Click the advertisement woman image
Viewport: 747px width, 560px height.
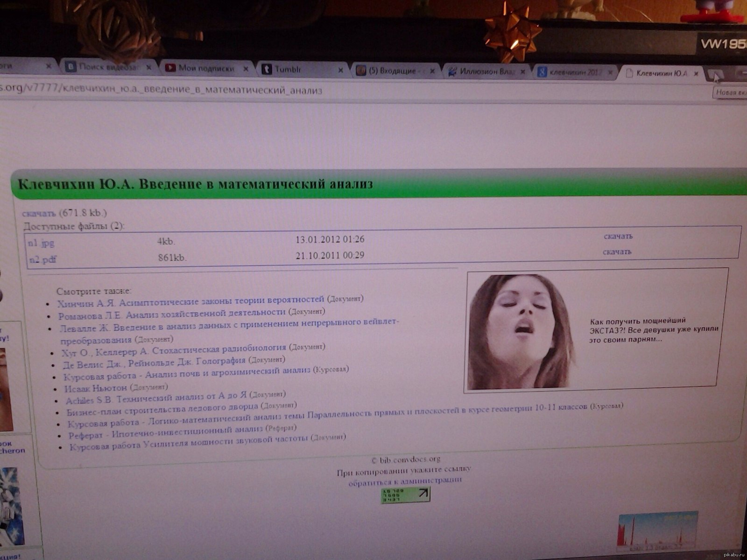[521, 332]
